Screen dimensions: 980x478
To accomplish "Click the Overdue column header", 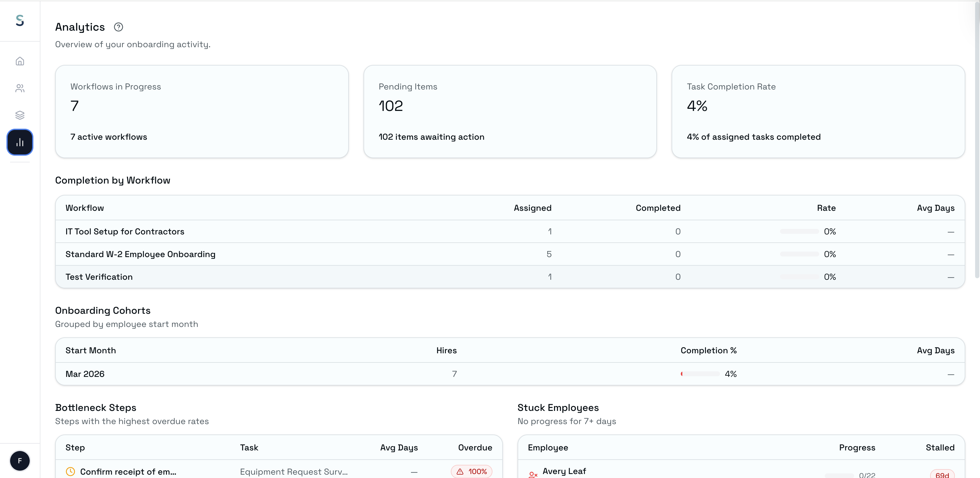I will pyautogui.click(x=475, y=447).
